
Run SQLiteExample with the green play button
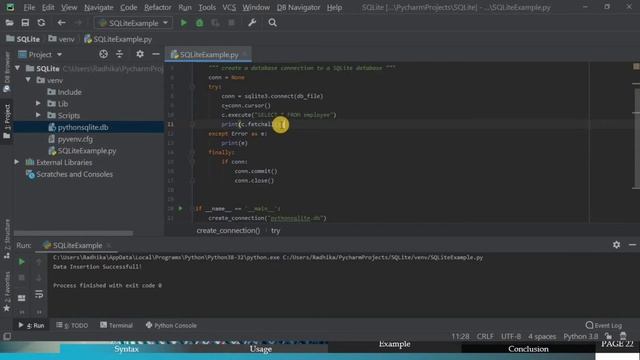pyautogui.click(x=184, y=23)
